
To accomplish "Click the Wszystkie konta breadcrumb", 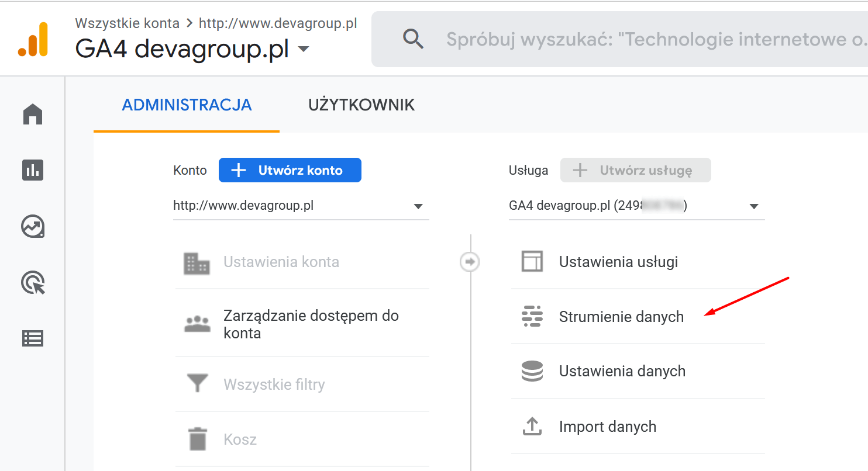I will pos(128,23).
